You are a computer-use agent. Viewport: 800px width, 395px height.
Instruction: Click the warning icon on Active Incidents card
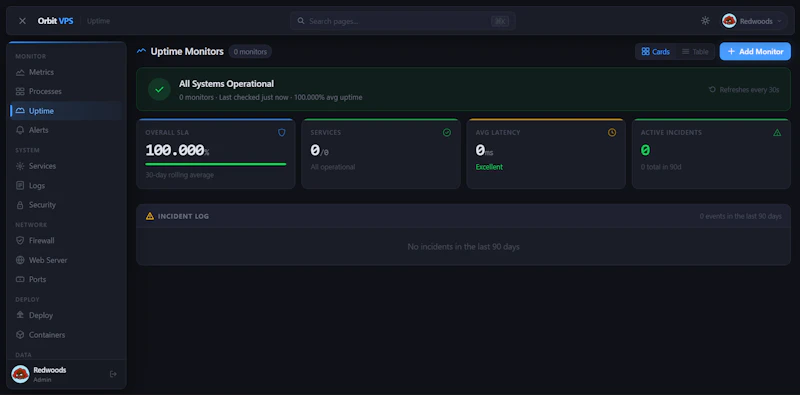coord(777,133)
